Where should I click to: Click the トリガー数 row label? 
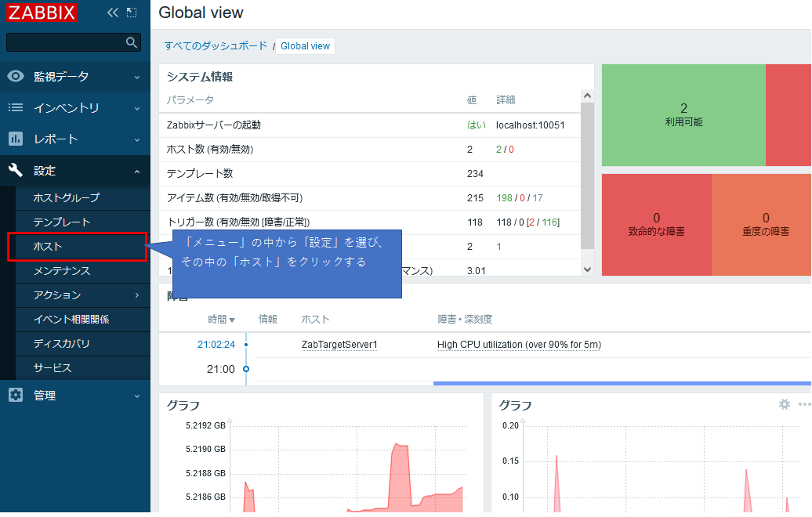tap(238, 222)
